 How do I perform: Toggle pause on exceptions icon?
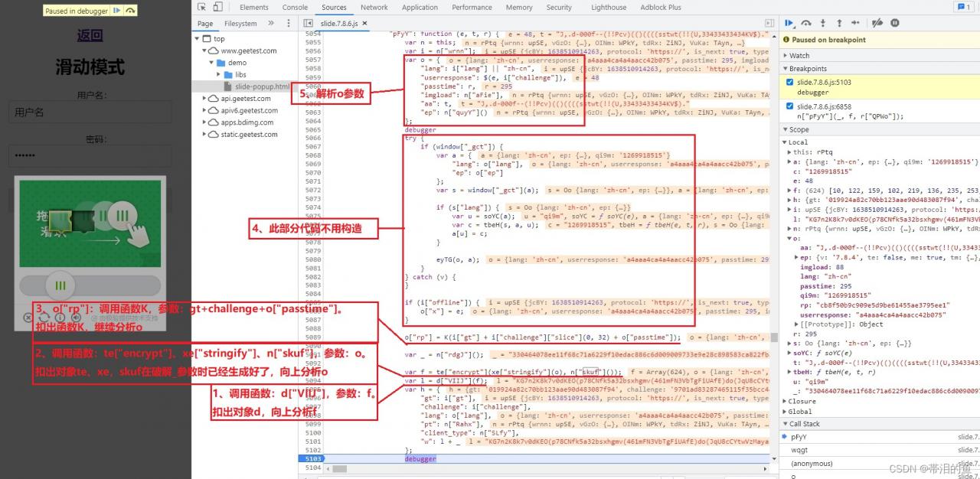click(894, 24)
